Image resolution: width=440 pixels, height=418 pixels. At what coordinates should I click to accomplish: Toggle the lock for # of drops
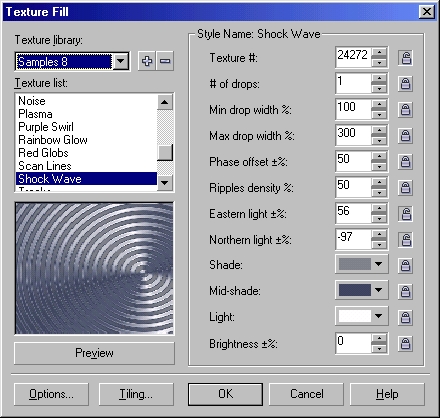pos(405,84)
